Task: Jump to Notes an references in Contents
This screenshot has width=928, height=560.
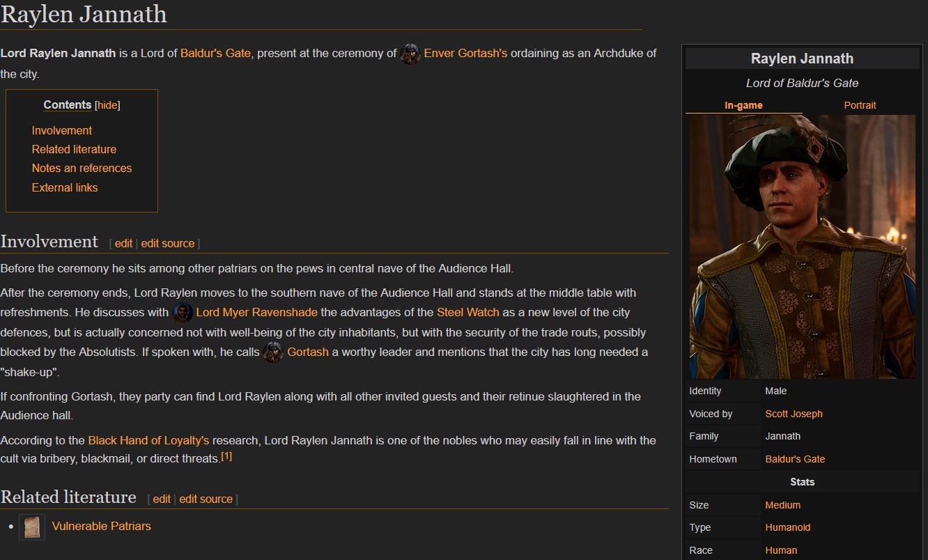Action: 82,168
